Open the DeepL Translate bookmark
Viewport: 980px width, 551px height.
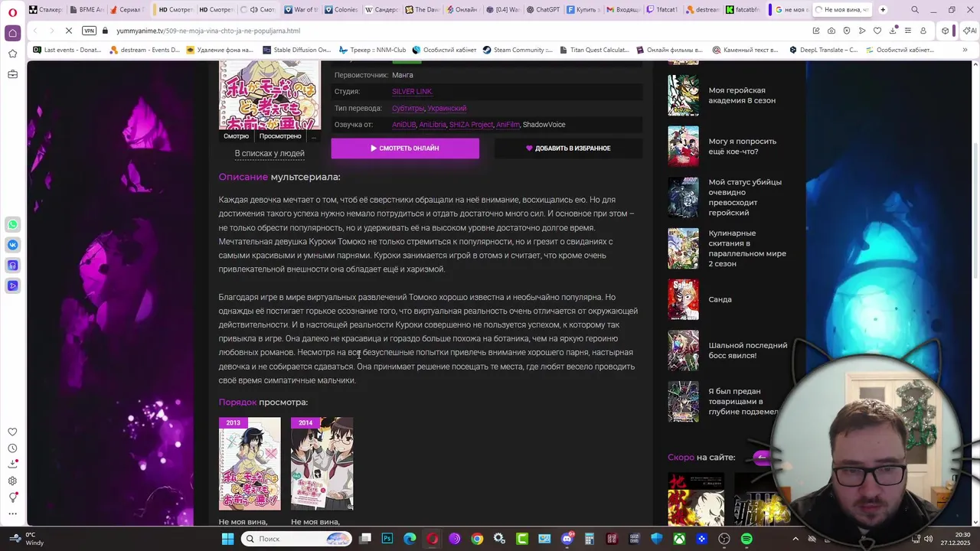[x=823, y=50]
